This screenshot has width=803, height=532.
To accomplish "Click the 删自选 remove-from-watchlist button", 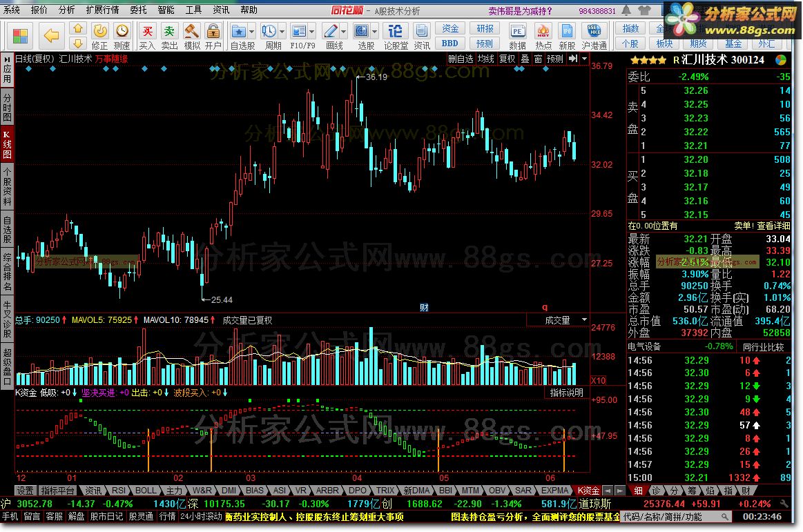I will coord(461,59).
